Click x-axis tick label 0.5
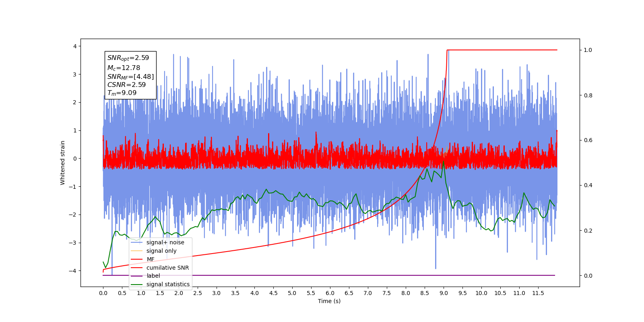This screenshot has height=322, width=644. tap(122, 293)
